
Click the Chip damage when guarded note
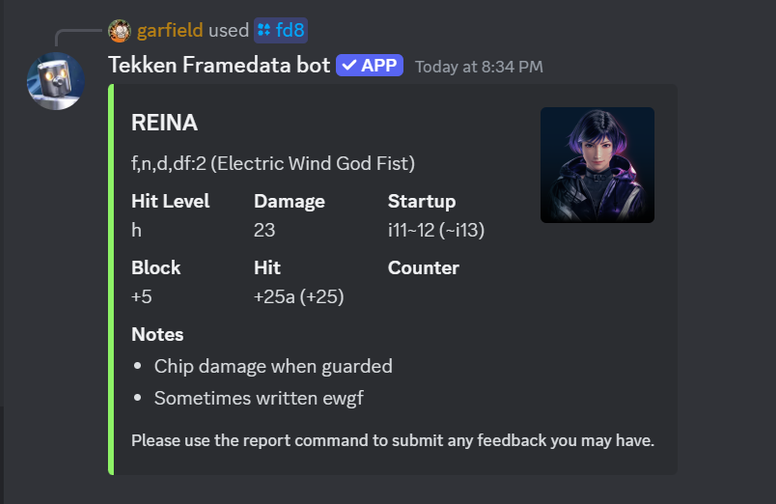pos(273,367)
